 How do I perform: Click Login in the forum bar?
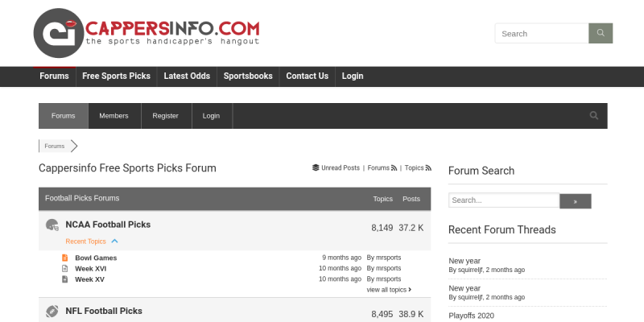click(x=211, y=116)
